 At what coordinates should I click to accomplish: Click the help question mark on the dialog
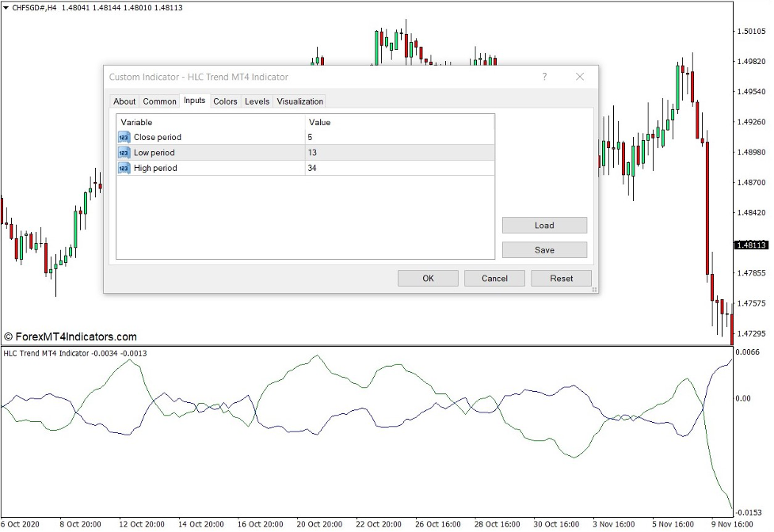(544, 77)
